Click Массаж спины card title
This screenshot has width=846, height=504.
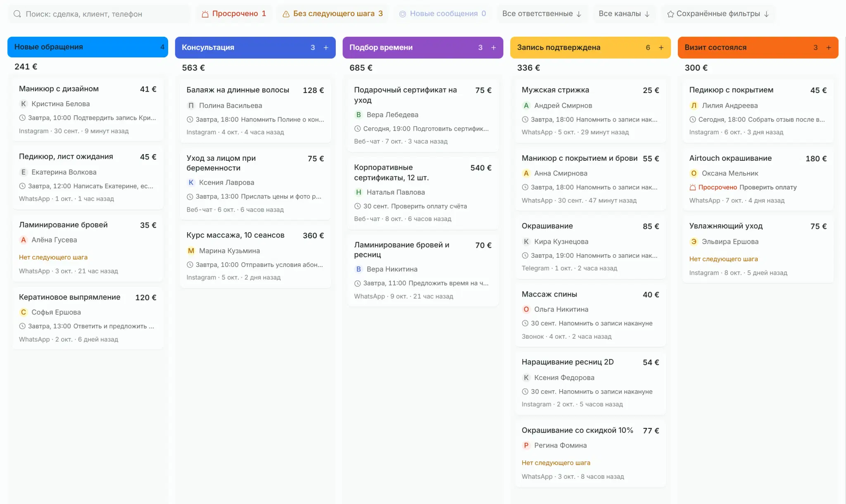point(549,294)
